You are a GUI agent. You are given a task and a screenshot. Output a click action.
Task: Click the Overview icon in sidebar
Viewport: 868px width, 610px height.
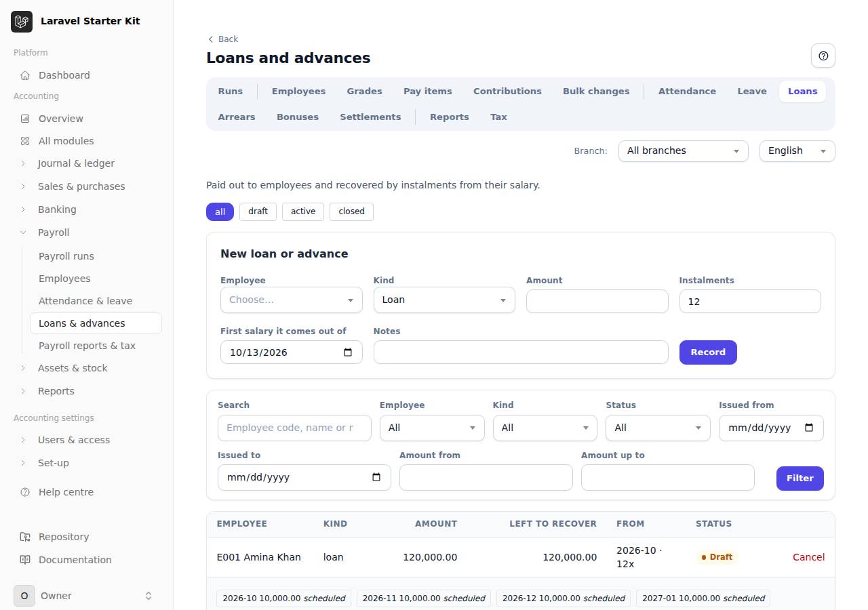[25, 119]
